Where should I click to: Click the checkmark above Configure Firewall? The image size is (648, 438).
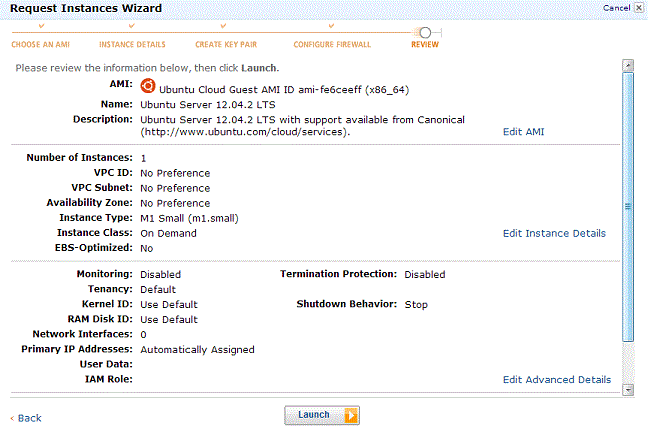331,26
